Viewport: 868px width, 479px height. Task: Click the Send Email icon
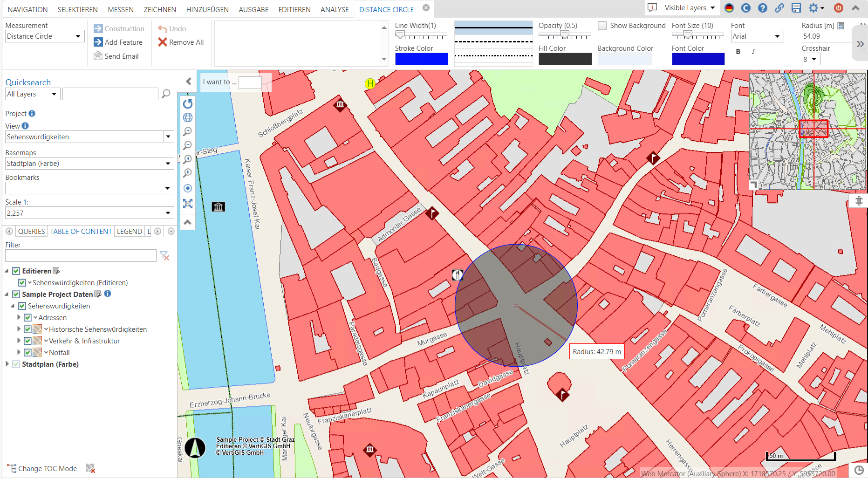(98, 56)
